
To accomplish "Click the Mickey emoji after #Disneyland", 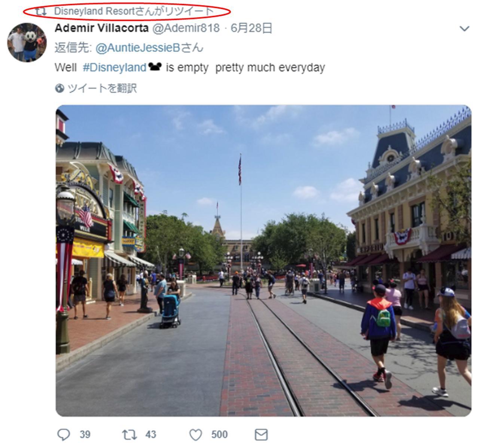I will (x=155, y=67).
